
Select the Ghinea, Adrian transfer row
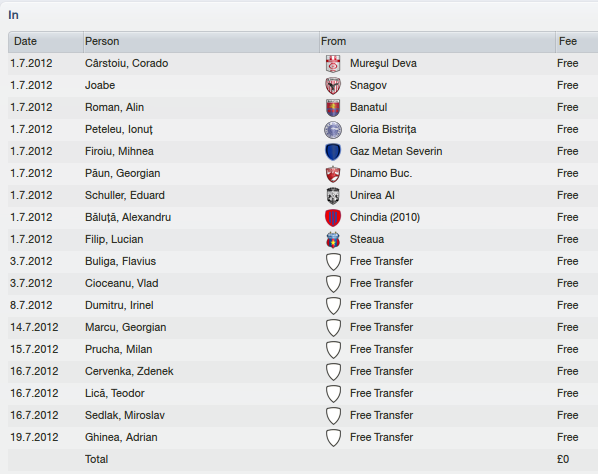click(x=303, y=437)
